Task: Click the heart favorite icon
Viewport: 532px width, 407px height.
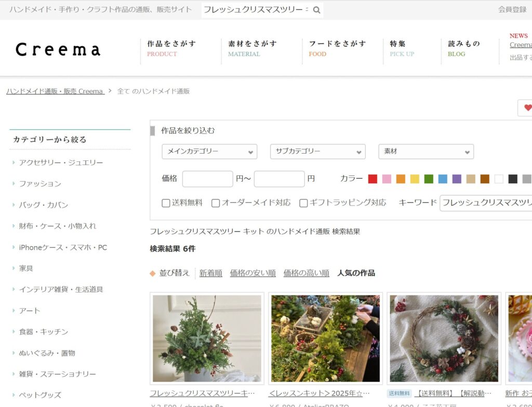Action: pyautogui.click(x=527, y=108)
